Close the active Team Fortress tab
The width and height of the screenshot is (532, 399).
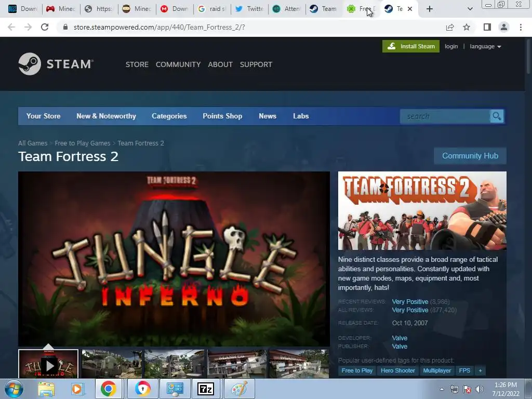click(410, 9)
